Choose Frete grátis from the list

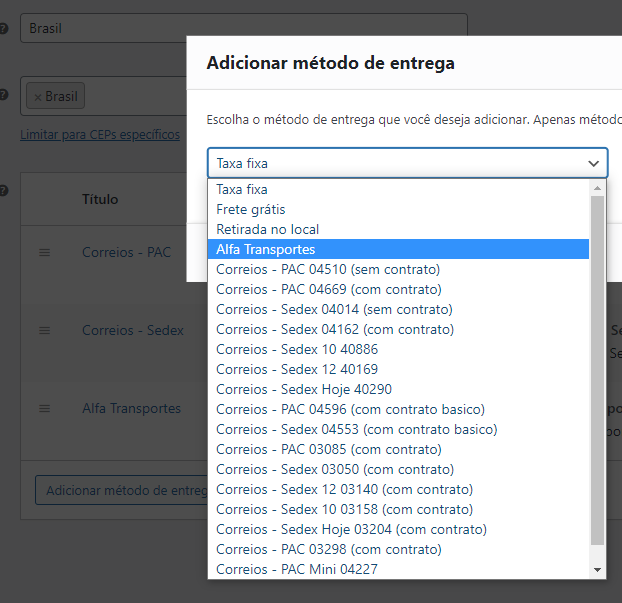click(398, 209)
